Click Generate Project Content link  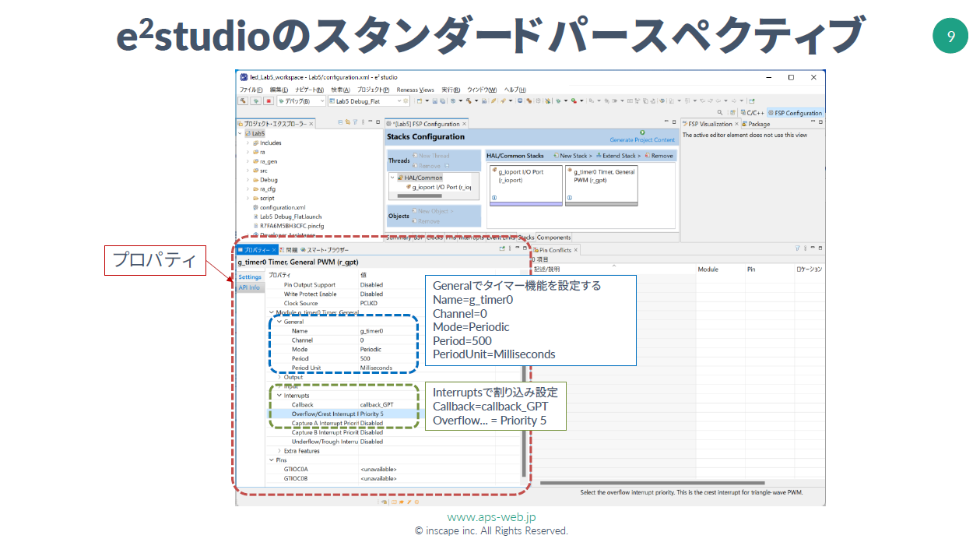[642, 139]
